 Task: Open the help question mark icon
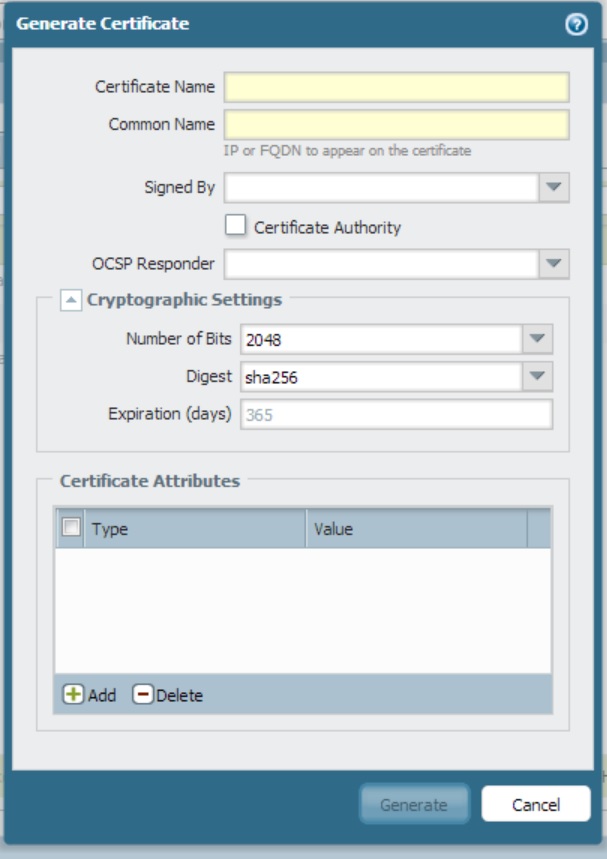(x=576, y=26)
